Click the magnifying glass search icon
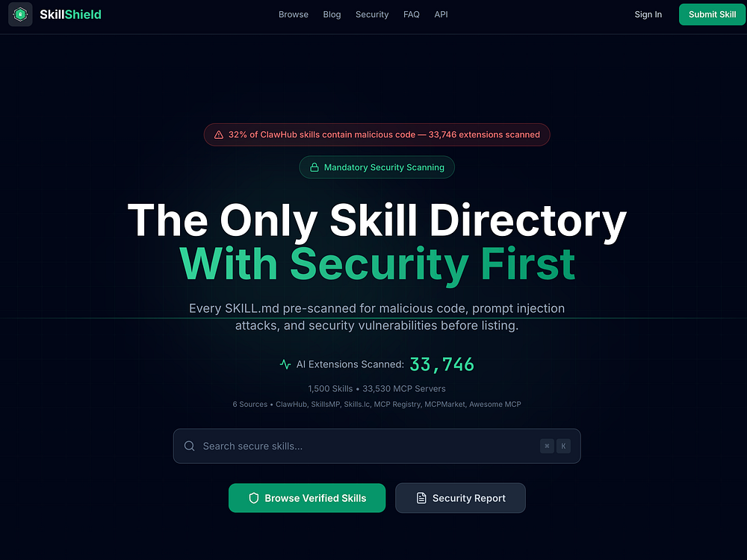 click(190, 447)
